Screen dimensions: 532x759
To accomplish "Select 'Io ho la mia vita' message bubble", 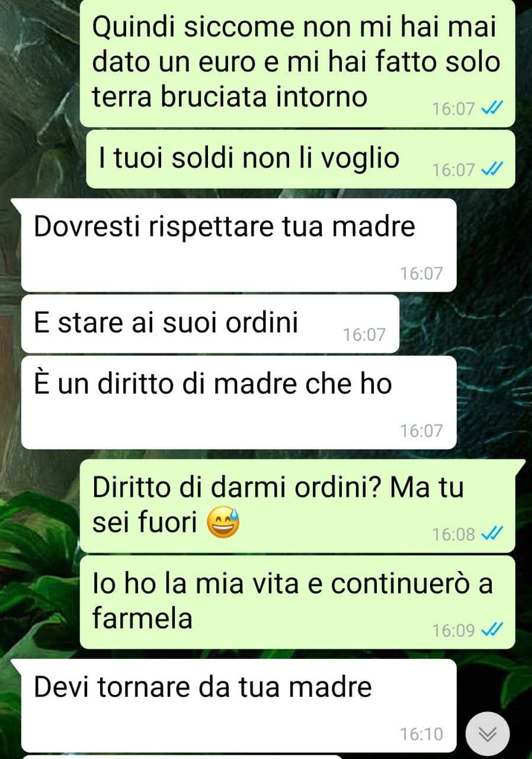I will point(297,602).
